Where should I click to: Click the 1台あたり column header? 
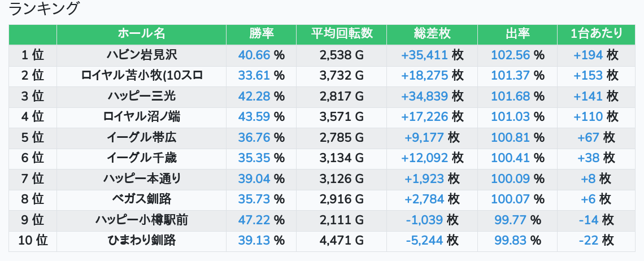coord(597,34)
